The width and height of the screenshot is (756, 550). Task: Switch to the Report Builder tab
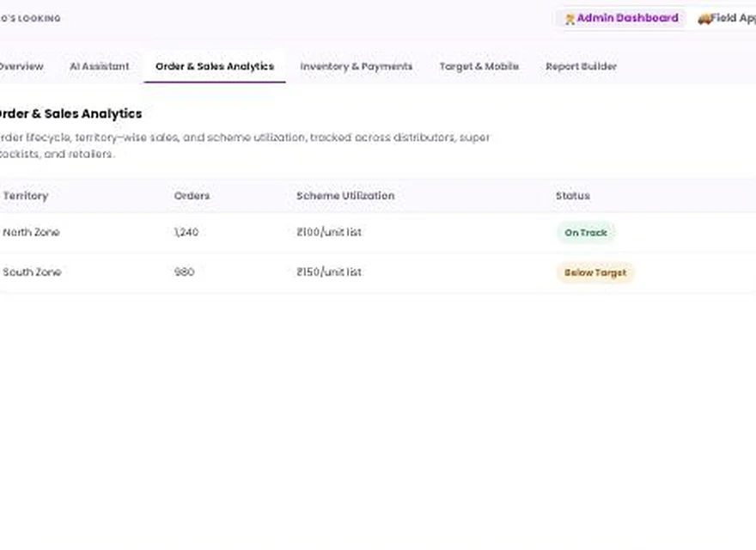tap(581, 66)
